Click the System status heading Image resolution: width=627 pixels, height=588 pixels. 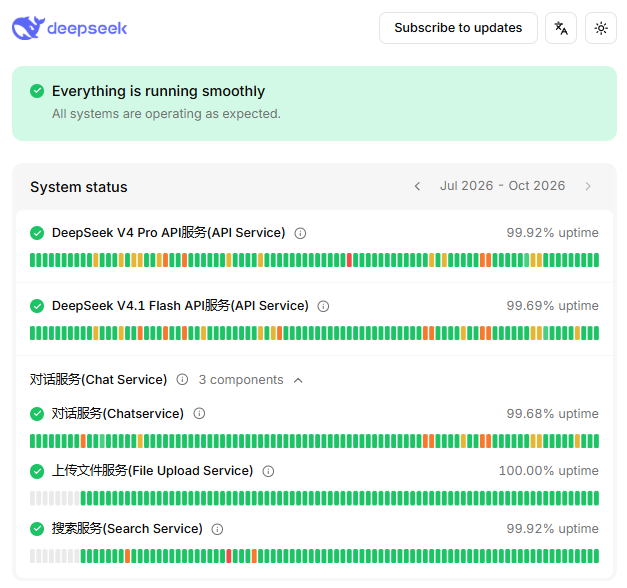79,187
